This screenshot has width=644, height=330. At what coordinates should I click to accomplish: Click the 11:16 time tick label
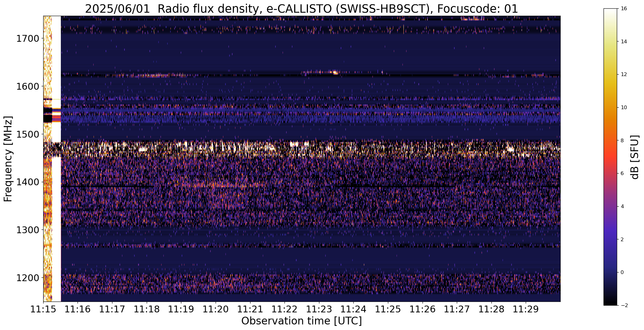78,309
